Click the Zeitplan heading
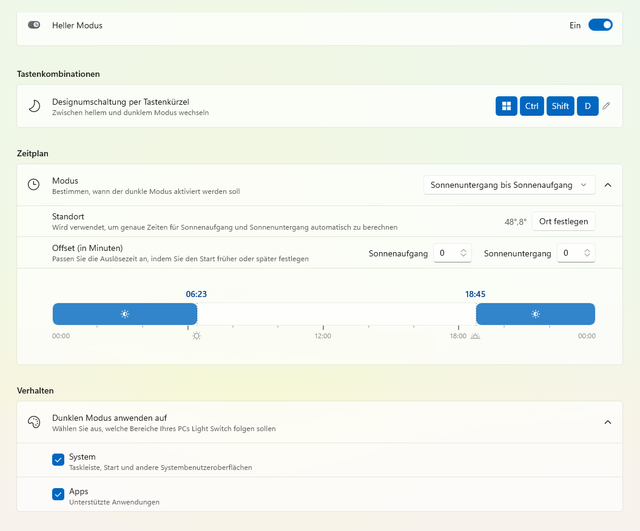This screenshot has height=531, width=640. tap(33, 153)
